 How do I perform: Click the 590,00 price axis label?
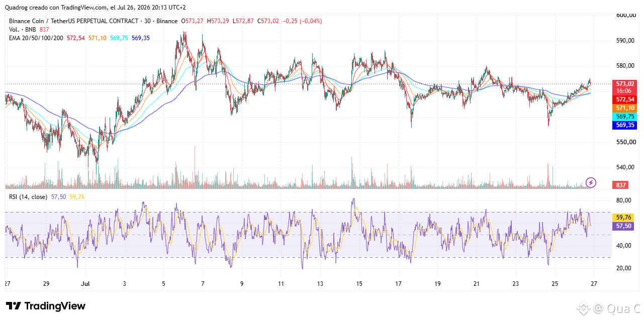click(626, 41)
